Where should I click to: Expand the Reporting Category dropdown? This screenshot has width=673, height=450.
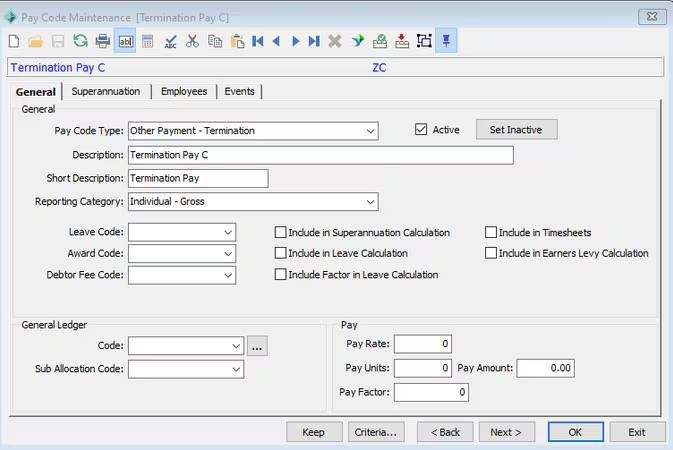coord(370,202)
